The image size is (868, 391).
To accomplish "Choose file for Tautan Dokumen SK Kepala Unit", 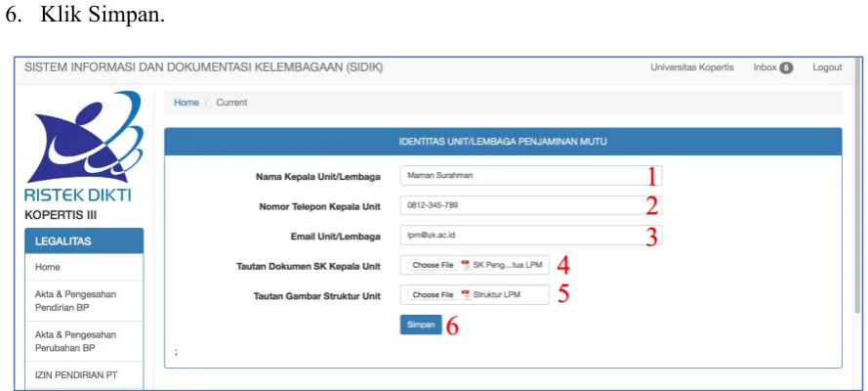I will pyautogui.click(x=433, y=265).
